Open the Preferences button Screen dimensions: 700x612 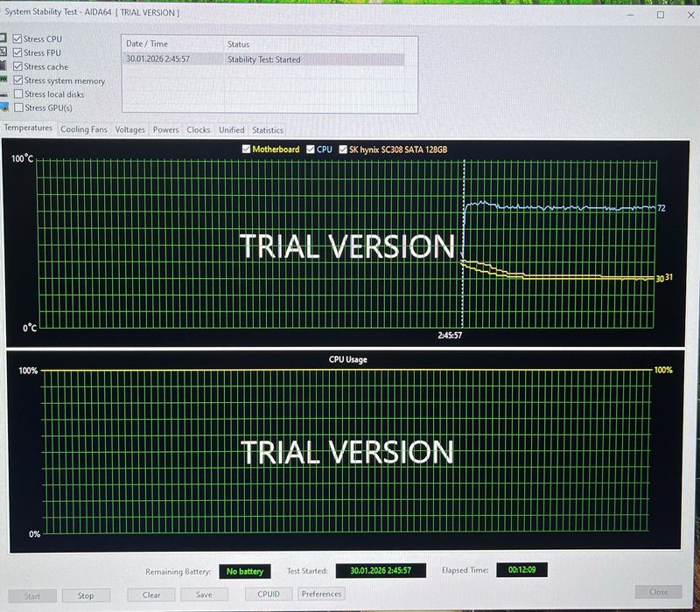[321, 594]
